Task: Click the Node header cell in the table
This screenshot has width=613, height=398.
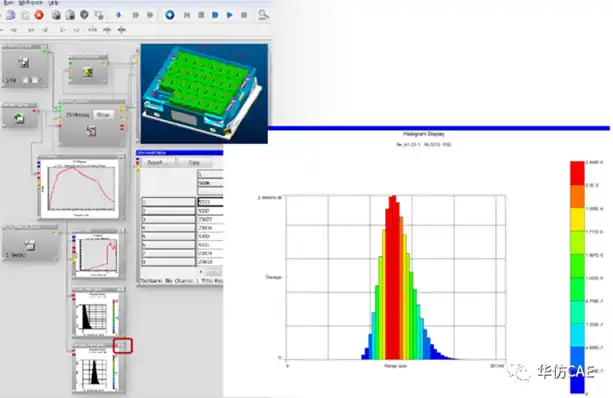Action: coord(210,183)
